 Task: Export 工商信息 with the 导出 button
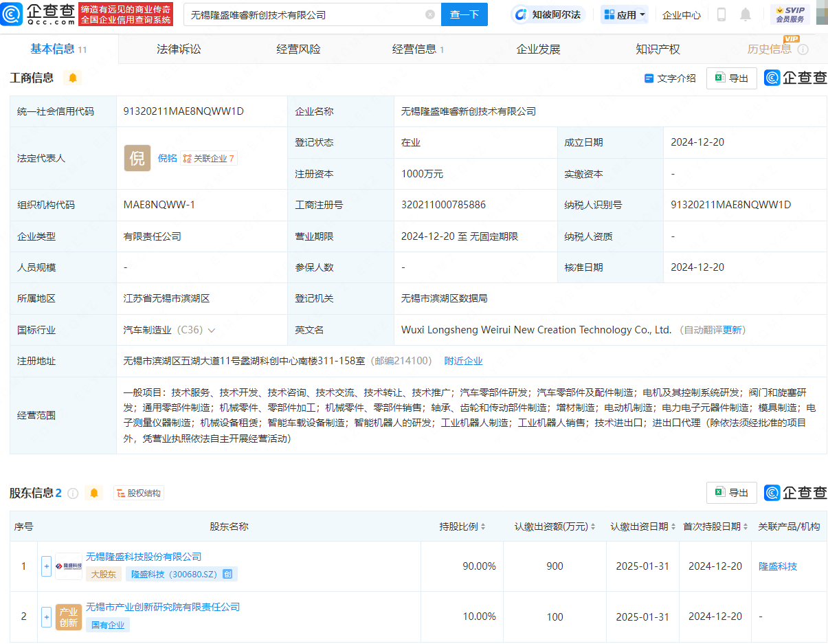(732, 78)
